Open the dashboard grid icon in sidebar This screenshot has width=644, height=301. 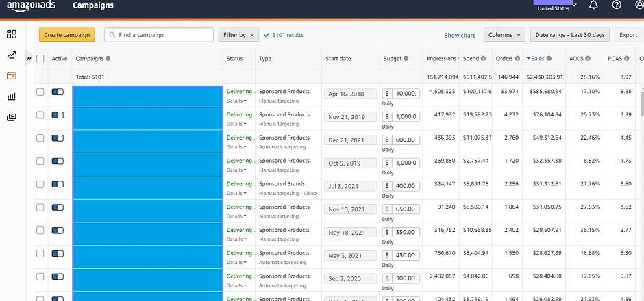pyautogui.click(x=12, y=34)
